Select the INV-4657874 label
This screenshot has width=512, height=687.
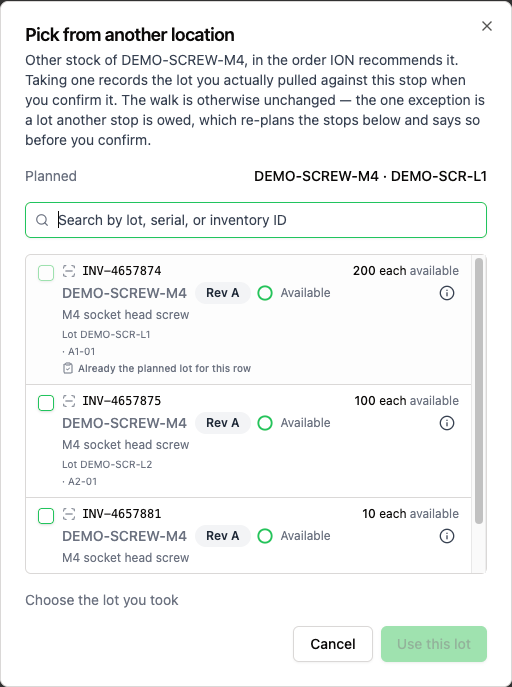(122, 271)
